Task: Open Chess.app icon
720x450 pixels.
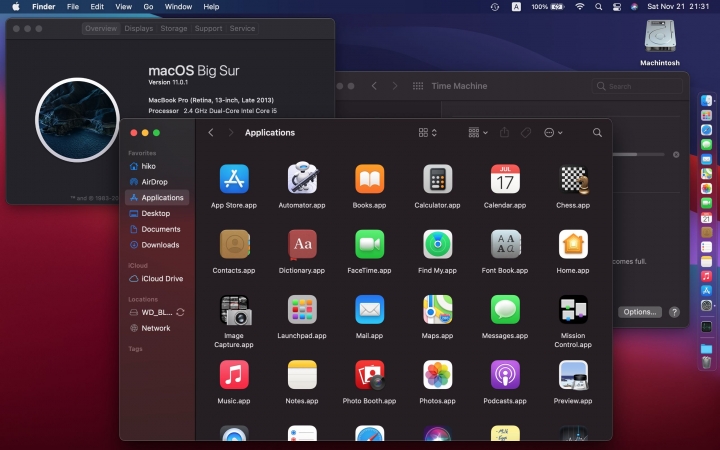Action: click(x=573, y=179)
